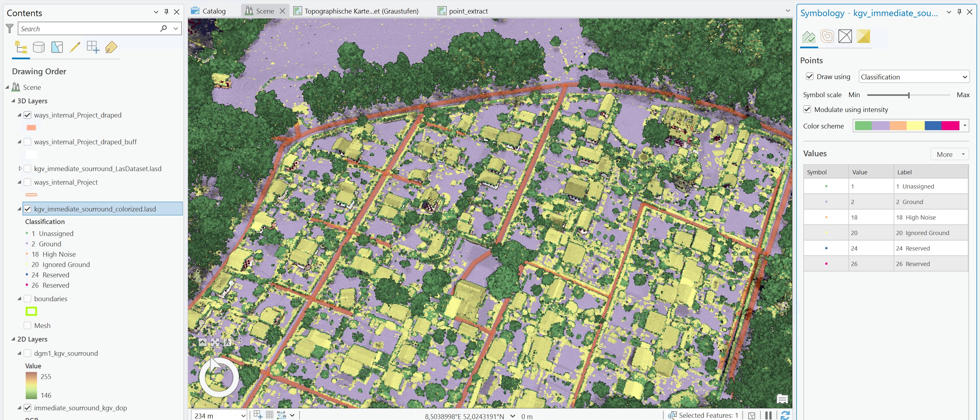The image size is (980, 420).
Task: Open List By Data Source view
Action: (39, 47)
